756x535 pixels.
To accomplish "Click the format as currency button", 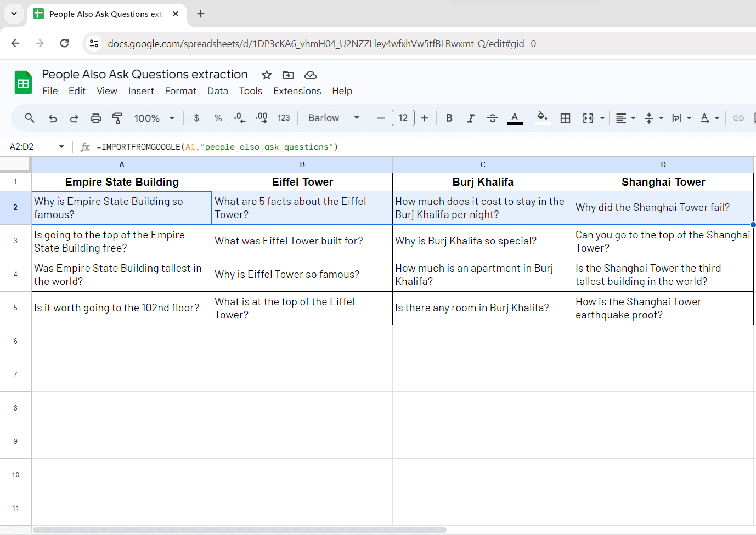I will coord(196,118).
